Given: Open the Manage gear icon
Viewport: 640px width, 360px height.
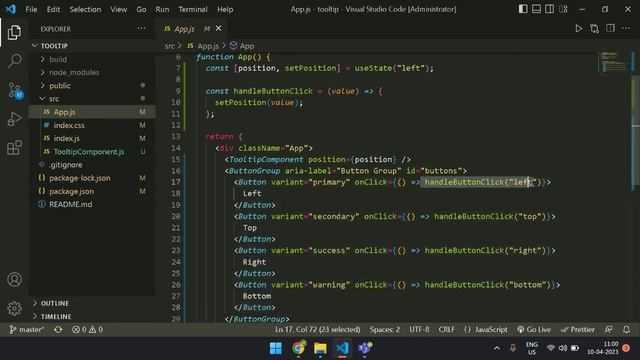Looking at the screenshot, I should click(14, 308).
